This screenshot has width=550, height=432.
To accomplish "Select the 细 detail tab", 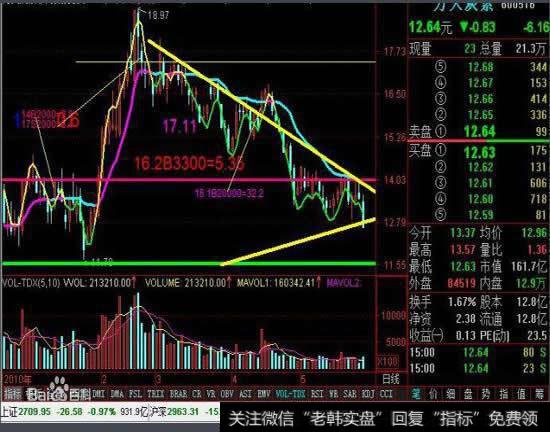I will [x=451, y=394].
